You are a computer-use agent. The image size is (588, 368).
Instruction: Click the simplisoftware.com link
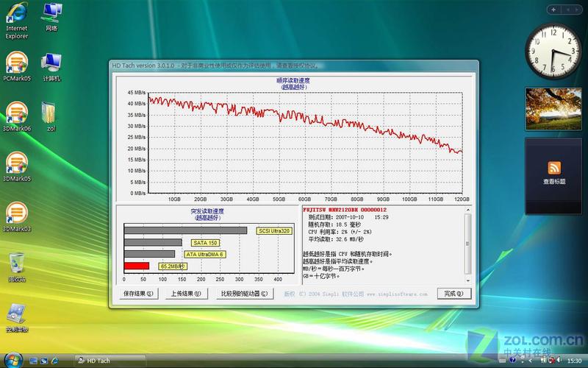click(397, 294)
